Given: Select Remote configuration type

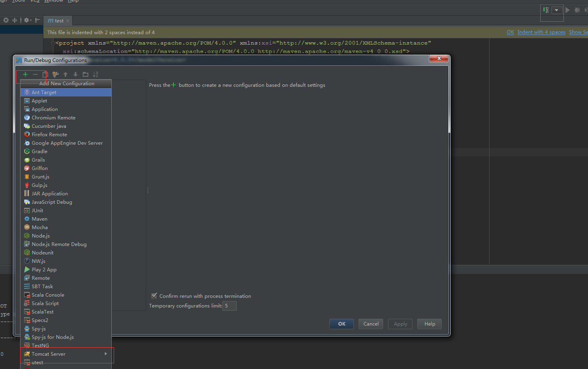Looking at the screenshot, I should (x=66, y=278).
